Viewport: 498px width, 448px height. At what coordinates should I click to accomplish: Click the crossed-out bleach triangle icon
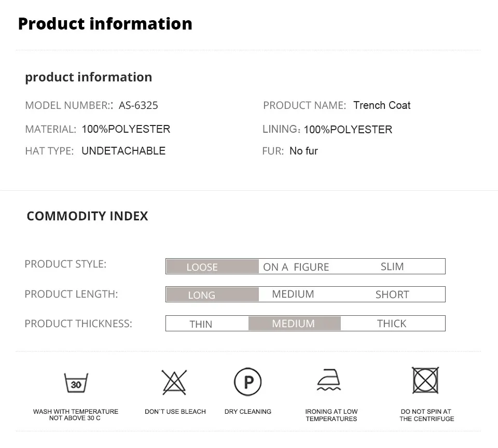point(174,382)
